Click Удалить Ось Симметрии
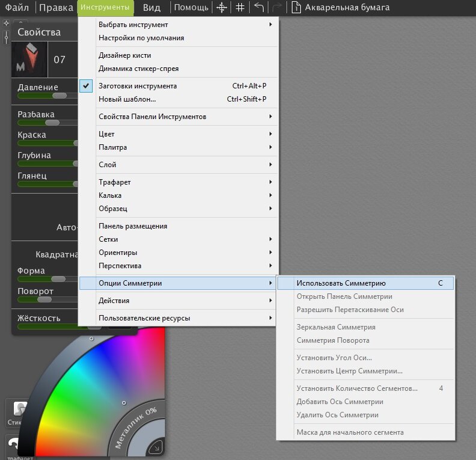Viewport: 476px width, 460px height. click(x=365, y=415)
